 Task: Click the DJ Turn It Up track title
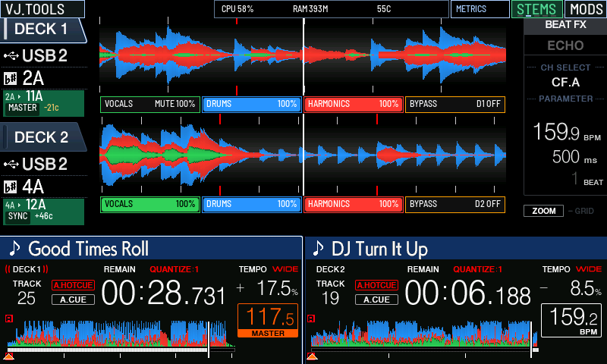(x=379, y=249)
